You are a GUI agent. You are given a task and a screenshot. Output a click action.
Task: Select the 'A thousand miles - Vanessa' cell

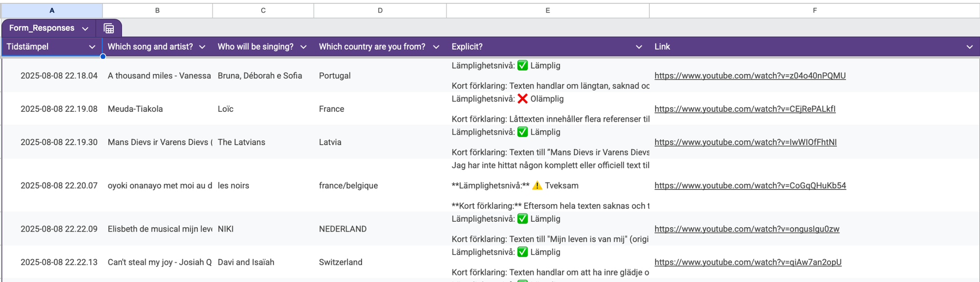pyautogui.click(x=158, y=76)
